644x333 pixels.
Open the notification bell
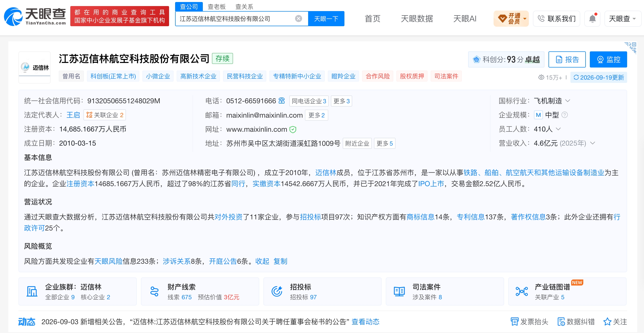point(592,18)
